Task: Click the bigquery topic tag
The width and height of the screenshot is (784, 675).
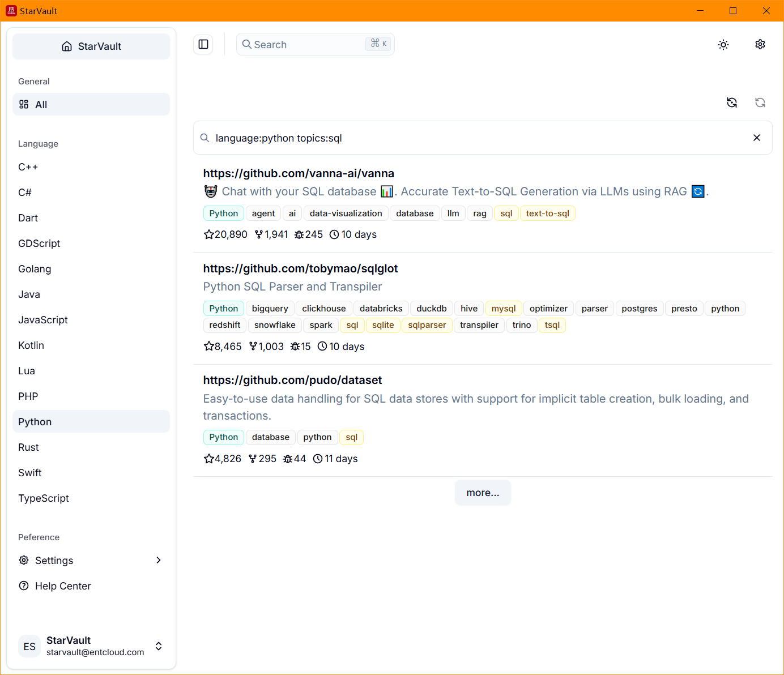Action: [x=270, y=309]
